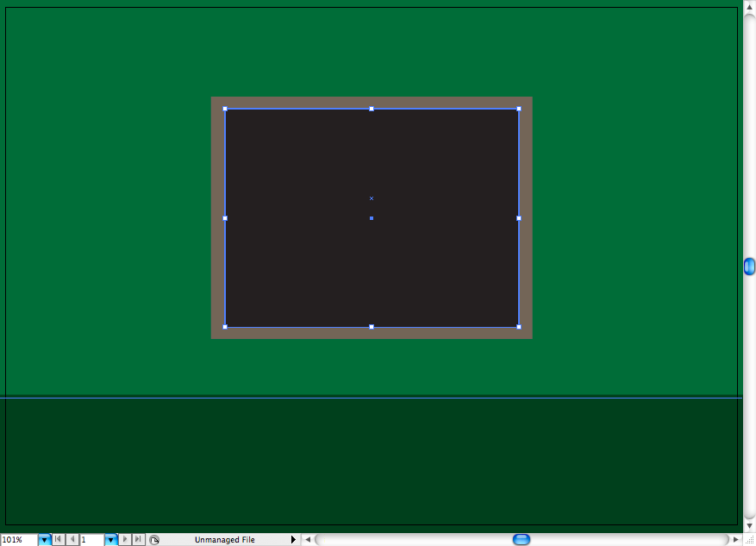The height and width of the screenshot is (546, 756).
Task: Click the vertical scrollbar up arrow
Action: point(749,7)
